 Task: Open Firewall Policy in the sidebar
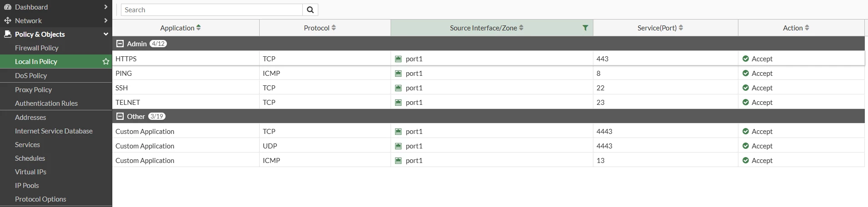[x=36, y=48]
